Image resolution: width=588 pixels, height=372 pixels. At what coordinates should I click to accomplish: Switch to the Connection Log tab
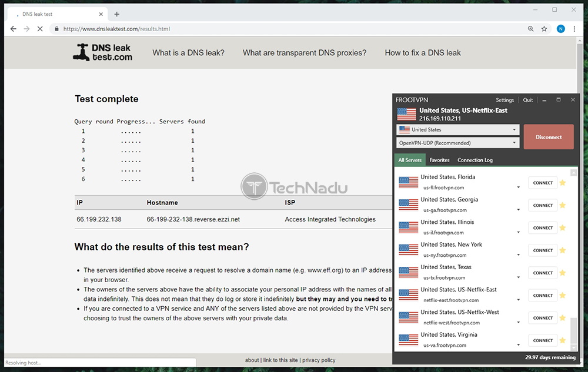tap(475, 160)
